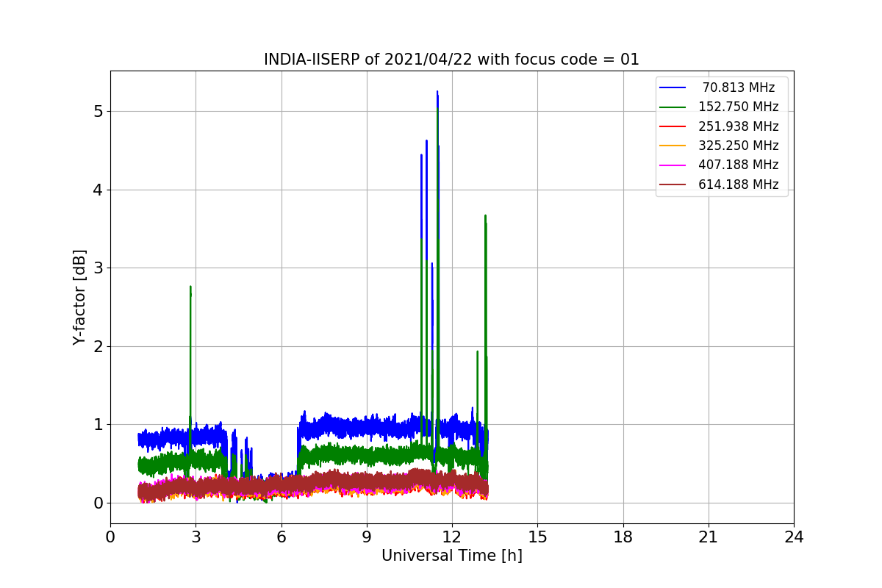Viewport: 882px width, 588px height.
Task: Click the red line swatch in legend
Action: tap(673, 126)
